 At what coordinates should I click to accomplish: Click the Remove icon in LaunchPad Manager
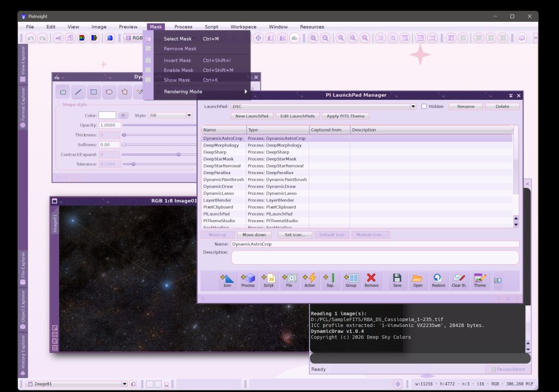coord(371,281)
